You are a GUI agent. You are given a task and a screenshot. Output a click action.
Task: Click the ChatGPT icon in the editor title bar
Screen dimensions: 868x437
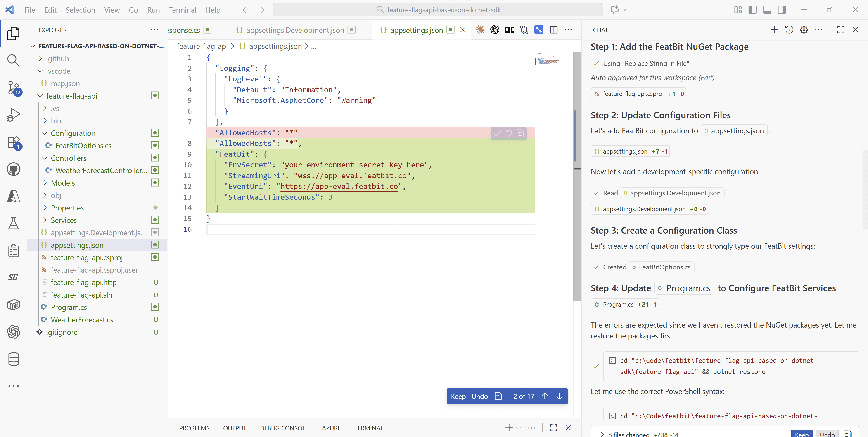(495, 30)
